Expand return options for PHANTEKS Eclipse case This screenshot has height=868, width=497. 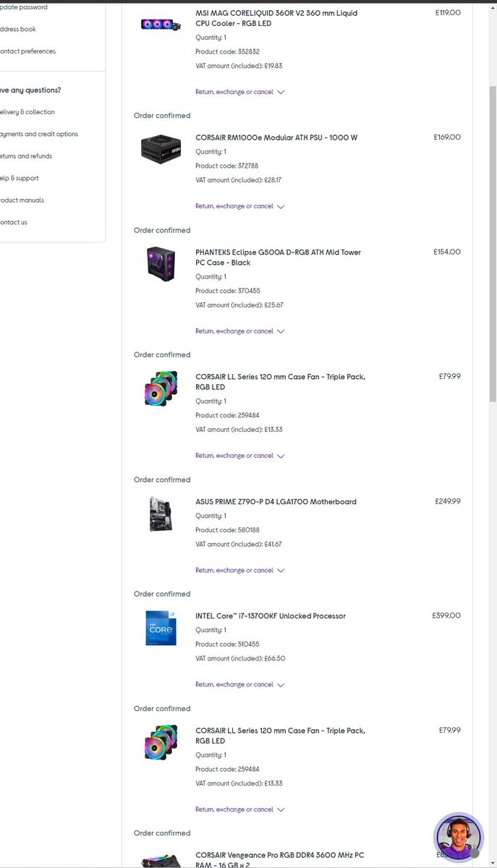239,331
